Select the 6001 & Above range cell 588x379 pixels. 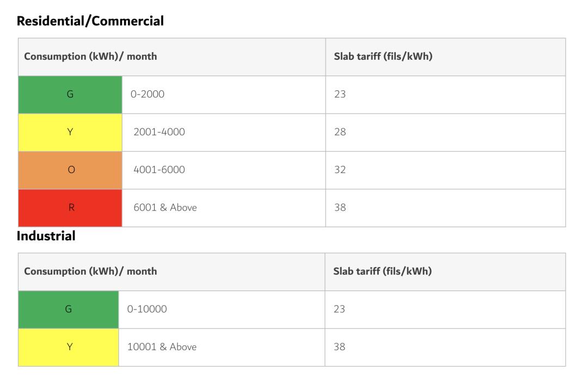point(165,208)
